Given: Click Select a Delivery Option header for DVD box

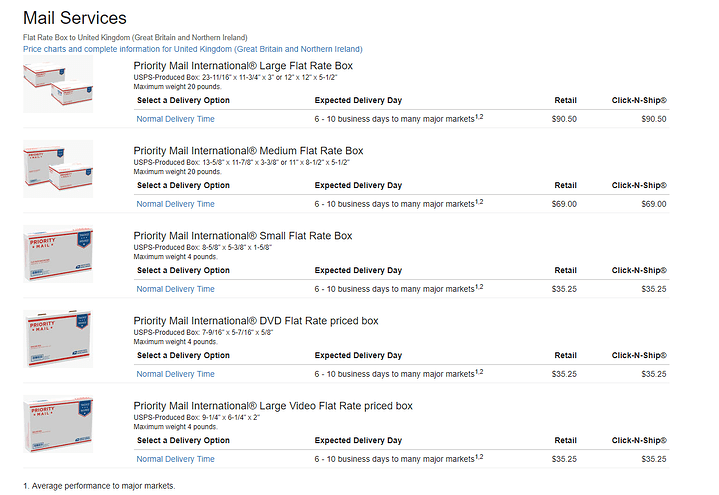Looking at the screenshot, I should 183,355.
